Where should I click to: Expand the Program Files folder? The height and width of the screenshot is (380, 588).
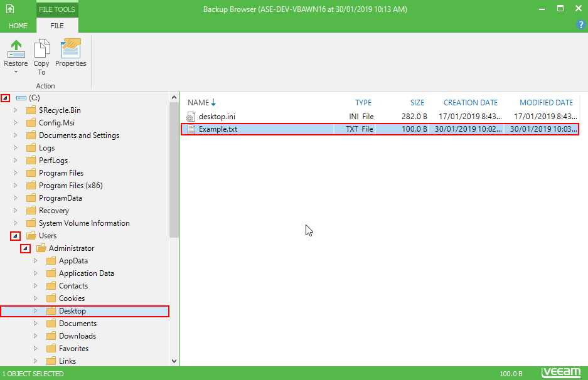[16, 173]
